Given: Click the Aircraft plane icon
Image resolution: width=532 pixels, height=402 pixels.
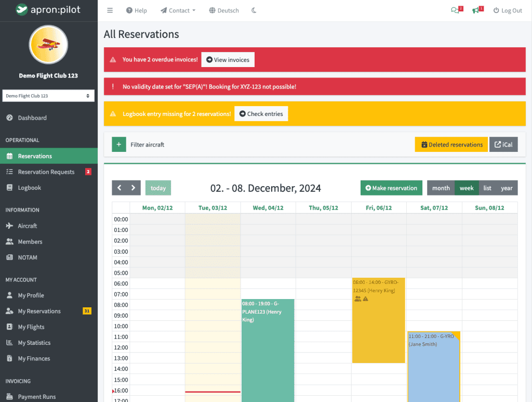Looking at the screenshot, I should pyautogui.click(x=9, y=226).
